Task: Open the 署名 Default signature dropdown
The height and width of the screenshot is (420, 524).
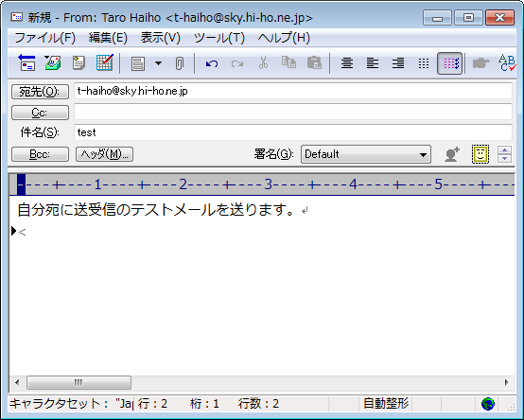Action: [366, 154]
